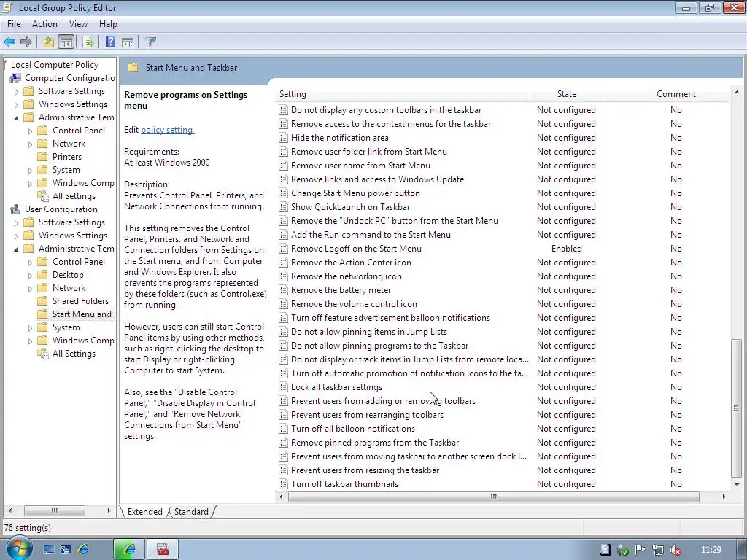The height and width of the screenshot is (560, 747).
Task: Switch to the Extended tab
Action: [145, 511]
